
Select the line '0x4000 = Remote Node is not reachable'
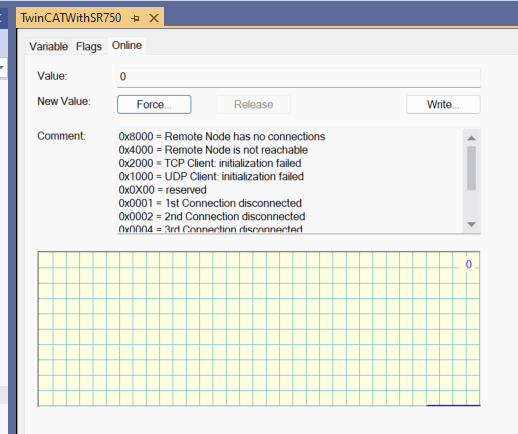213,150
